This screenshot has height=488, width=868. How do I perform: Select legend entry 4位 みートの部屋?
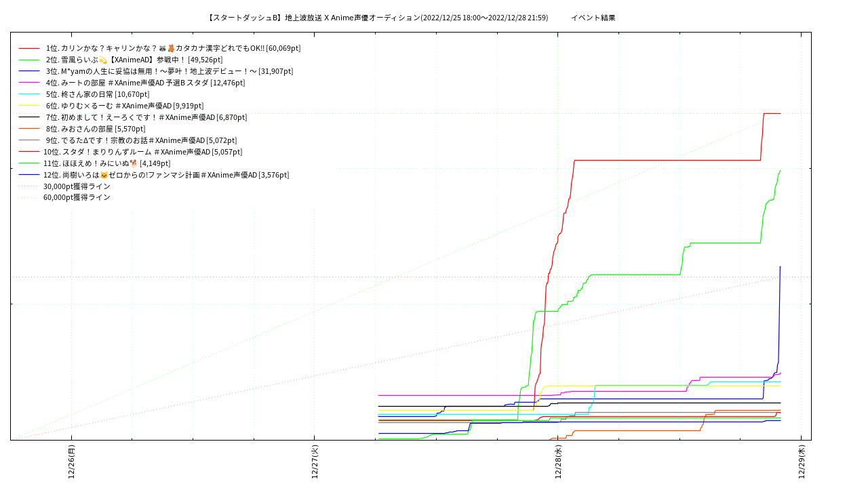point(146,83)
